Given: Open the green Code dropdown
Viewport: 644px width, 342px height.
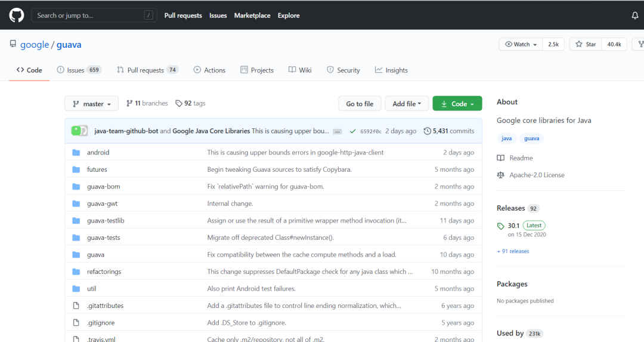Looking at the screenshot, I should click(457, 104).
